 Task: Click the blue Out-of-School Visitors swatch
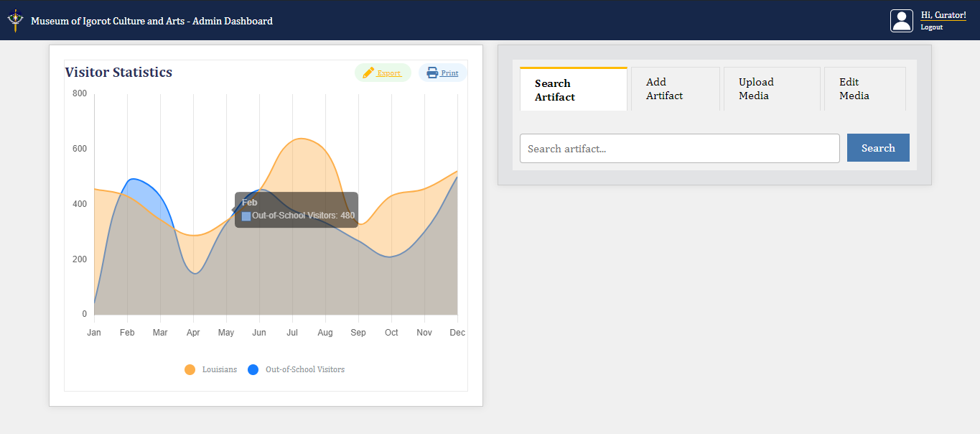point(253,369)
